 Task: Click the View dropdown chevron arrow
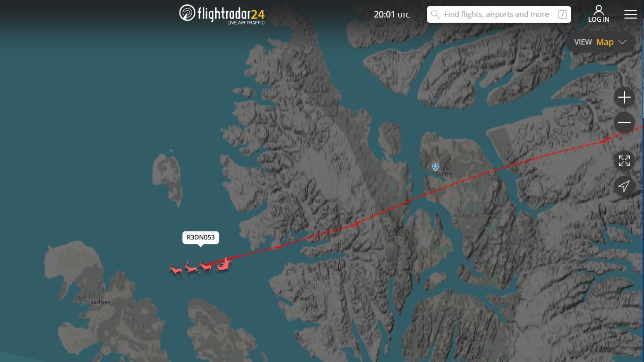pos(622,42)
